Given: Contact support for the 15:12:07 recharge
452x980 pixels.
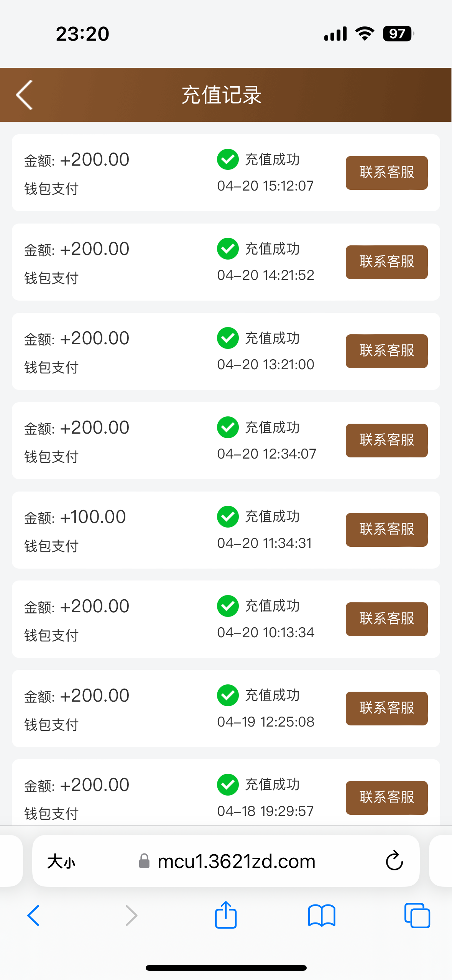Looking at the screenshot, I should point(386,173).
